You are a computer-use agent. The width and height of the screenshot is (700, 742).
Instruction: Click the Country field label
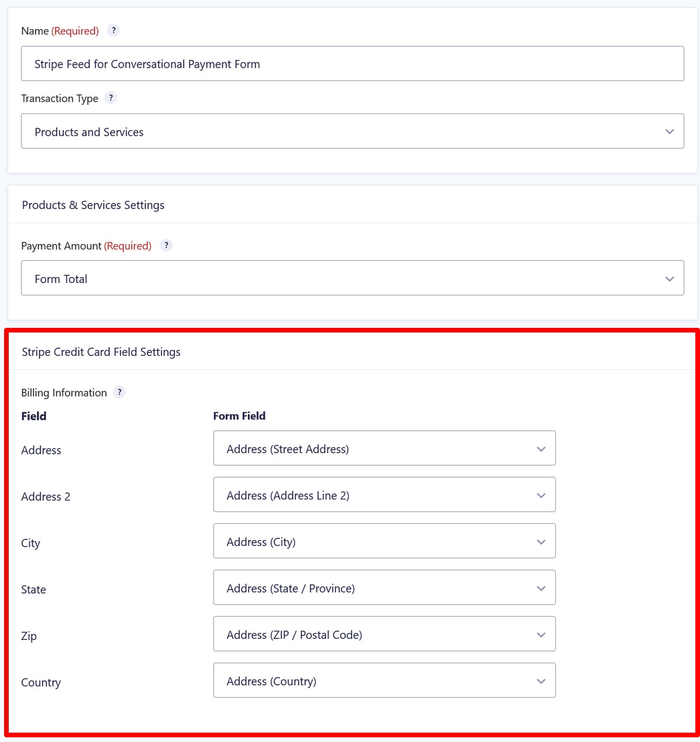coord(41,682)
